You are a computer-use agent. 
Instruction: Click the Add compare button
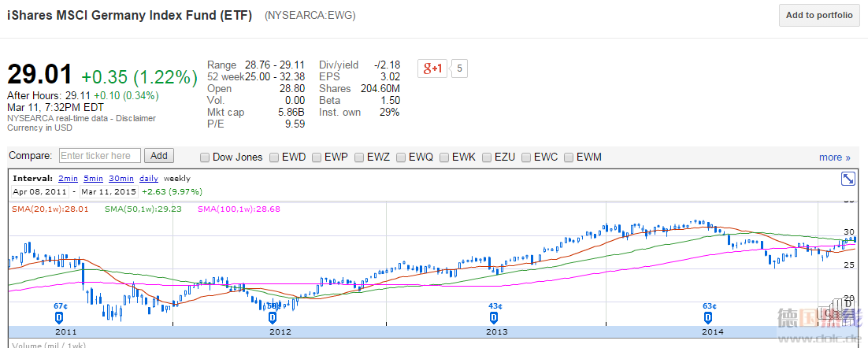(x=159, y=155)
